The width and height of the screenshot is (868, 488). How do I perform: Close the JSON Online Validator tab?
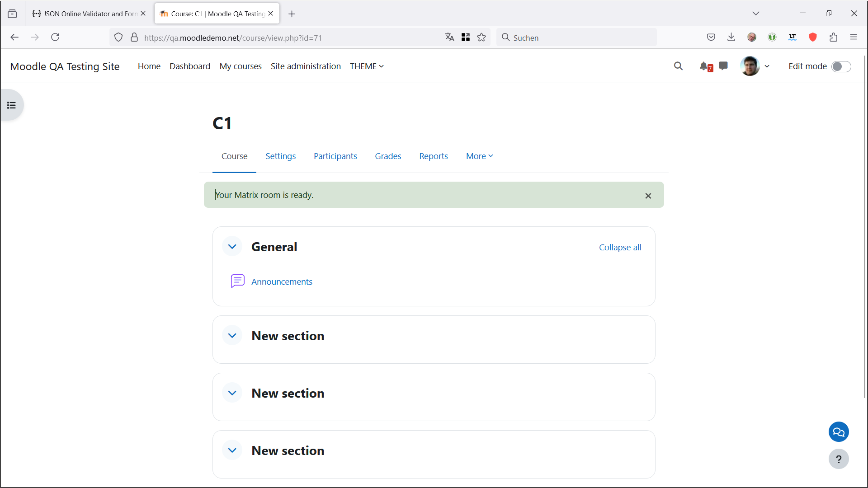click(143, 14)
